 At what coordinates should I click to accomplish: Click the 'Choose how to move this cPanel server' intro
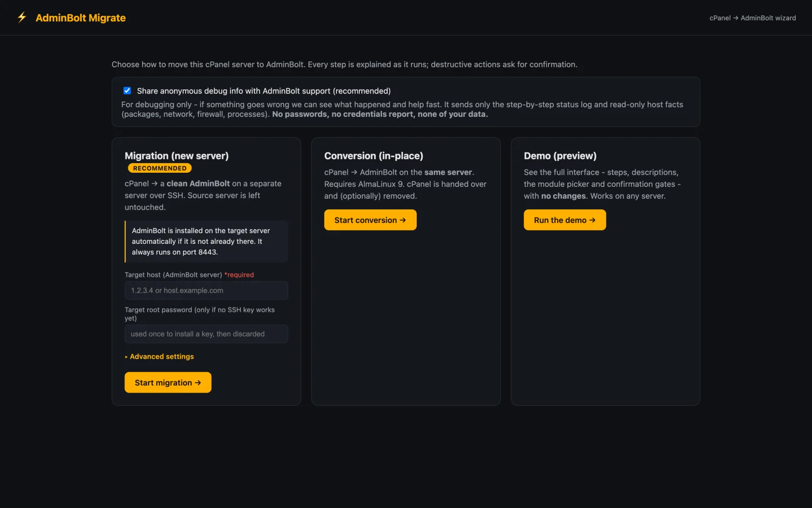coord(345,65)
